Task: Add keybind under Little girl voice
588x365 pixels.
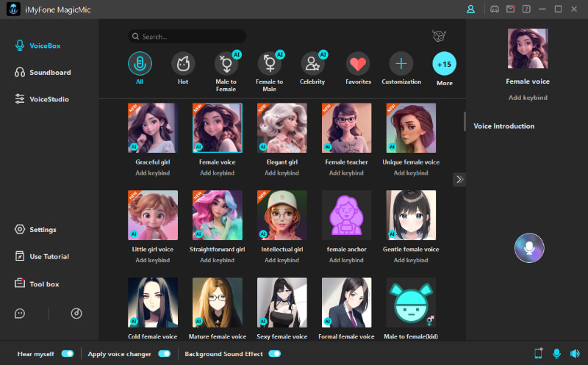Action: (153, 260)
